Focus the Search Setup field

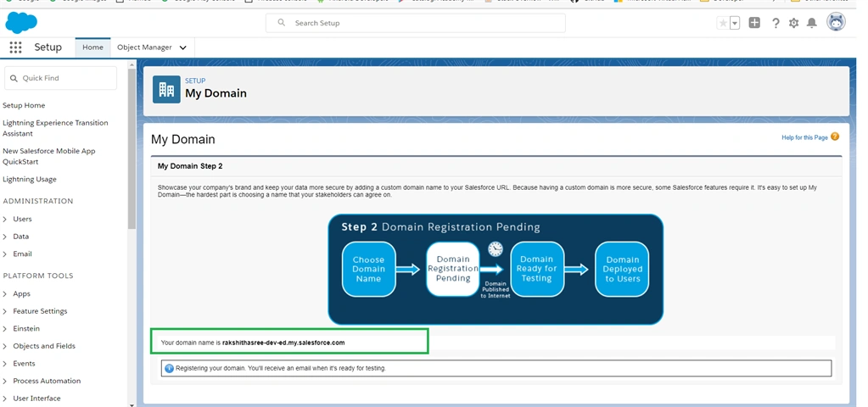416,23
